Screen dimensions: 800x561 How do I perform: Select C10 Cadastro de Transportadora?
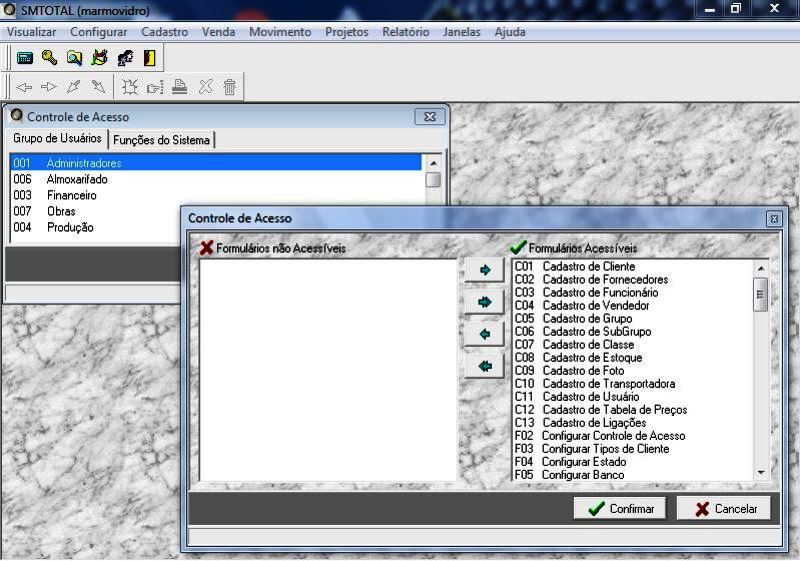click(x=633, y=384)
